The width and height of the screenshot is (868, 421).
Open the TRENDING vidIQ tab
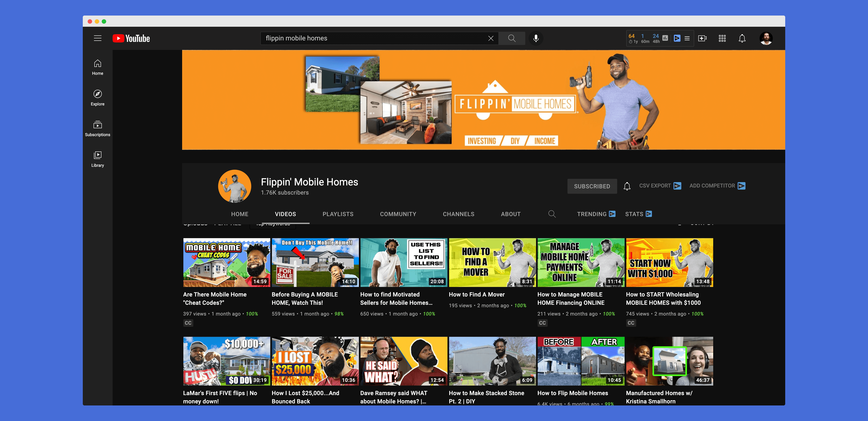(596, 214)
